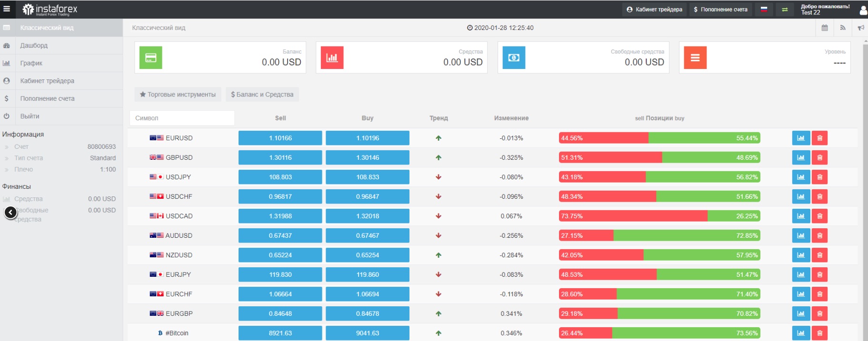Click GBPUSD Sell price 1.30116

(280, 157)
